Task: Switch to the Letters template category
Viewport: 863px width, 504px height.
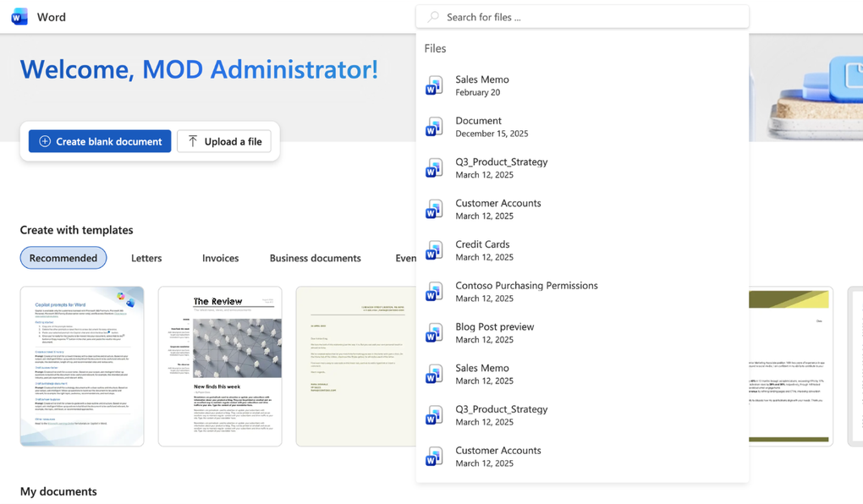Action: (146, 258)
